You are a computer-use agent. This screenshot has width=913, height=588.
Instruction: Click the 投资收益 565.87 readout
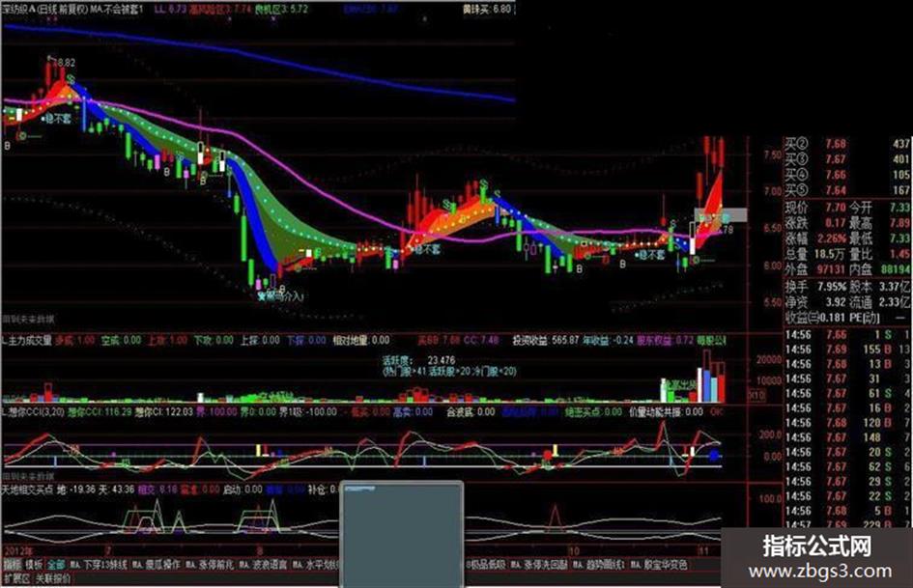[x=546, y=340]
